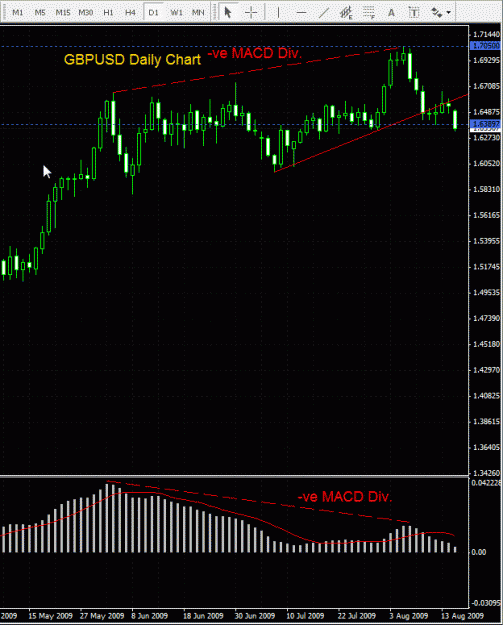The image size is (503, 625).
Task: Click the '30 Jun 2009' date label
Action: (x=255, y=616)
